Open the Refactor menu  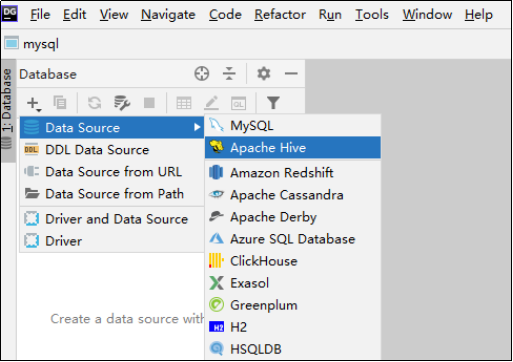(x=280, y=14)
